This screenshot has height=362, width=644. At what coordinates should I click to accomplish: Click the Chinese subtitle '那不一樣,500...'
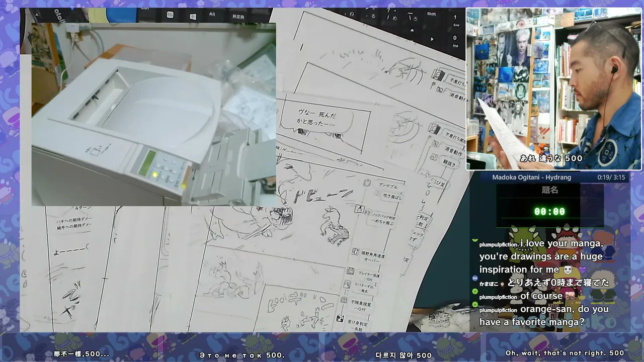(x=82, y=354)
